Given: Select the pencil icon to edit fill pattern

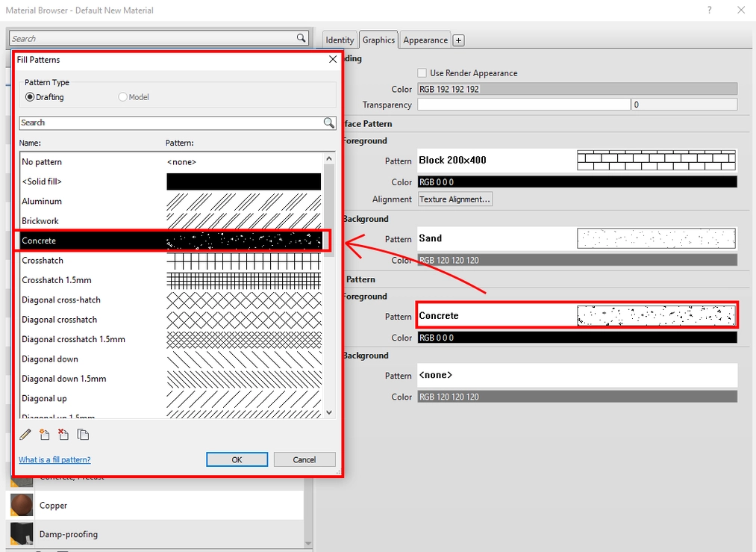Looking at the screenshot, I should [25, 434].
